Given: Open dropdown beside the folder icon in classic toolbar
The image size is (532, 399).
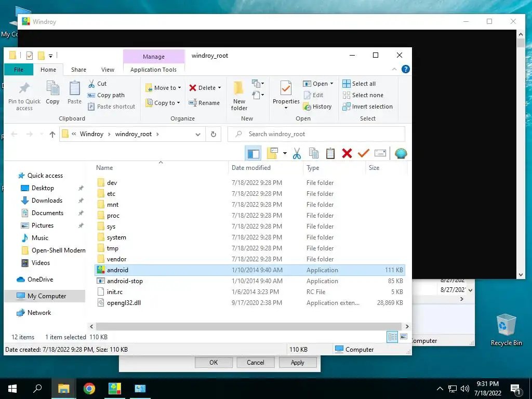Looking at the screenshot, I should (x=285, y=153).
